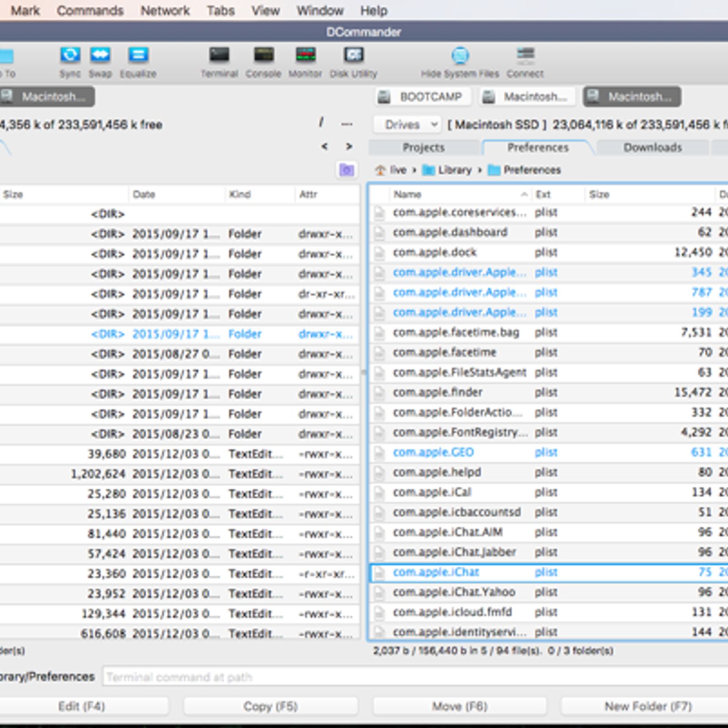This screenshot has height=728, width=728.
Task: Click the home 'live' breadcrumb
Action: 391,170
